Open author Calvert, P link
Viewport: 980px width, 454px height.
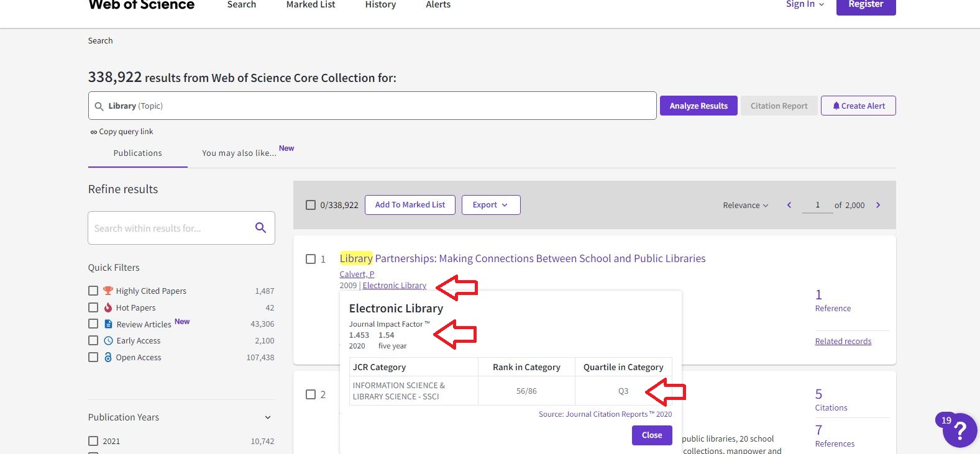coord(357,274)
